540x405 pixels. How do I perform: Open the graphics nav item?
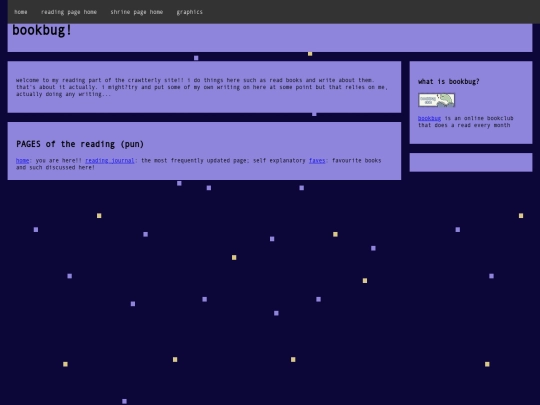coord(190,12)
